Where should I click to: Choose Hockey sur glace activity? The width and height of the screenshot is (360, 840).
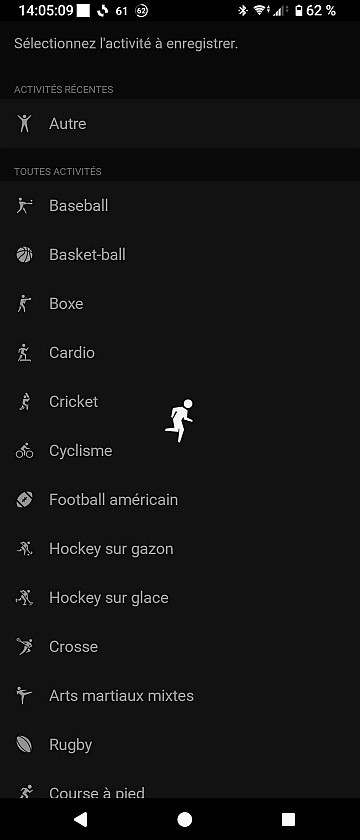point(180,598)
